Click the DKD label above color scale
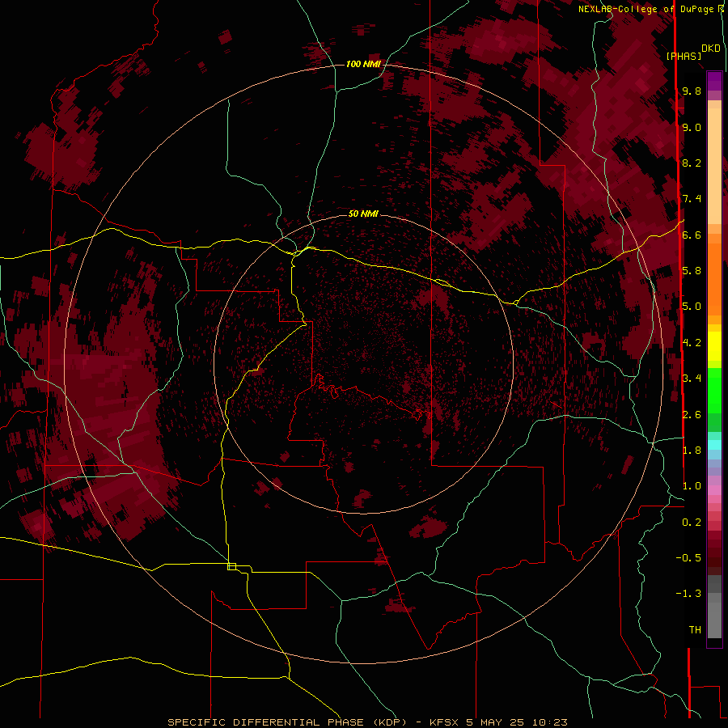Image resolution: width=728 pixels, height=728 pixels. click(711, 49)
